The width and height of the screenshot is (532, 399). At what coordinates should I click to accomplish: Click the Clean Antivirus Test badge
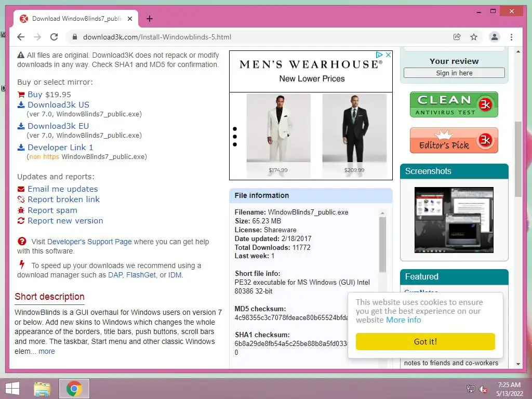coord(454,104)
